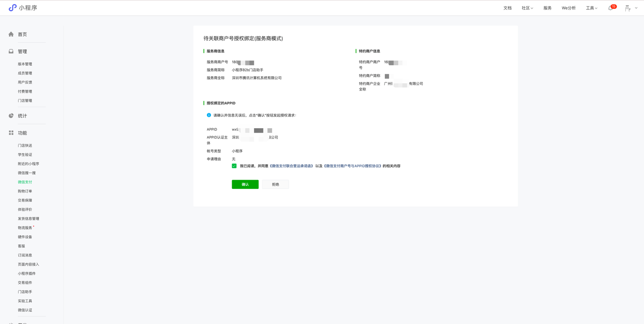Open We分析 in the top navigation

coord(569,8)
